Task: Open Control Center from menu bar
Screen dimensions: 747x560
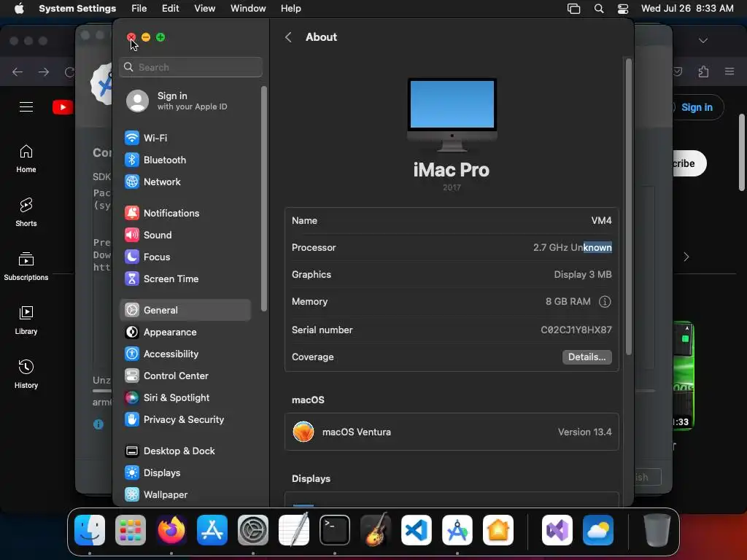Action: (623, 9)
